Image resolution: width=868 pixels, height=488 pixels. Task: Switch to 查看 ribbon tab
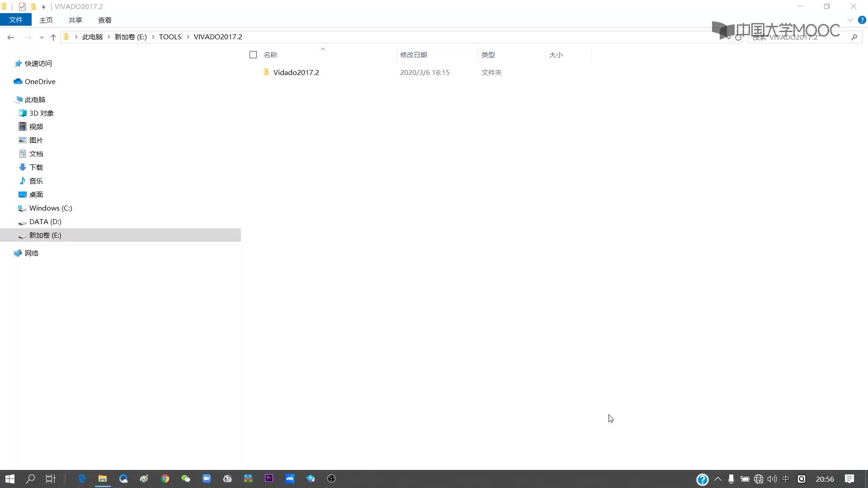pos(104,20)
